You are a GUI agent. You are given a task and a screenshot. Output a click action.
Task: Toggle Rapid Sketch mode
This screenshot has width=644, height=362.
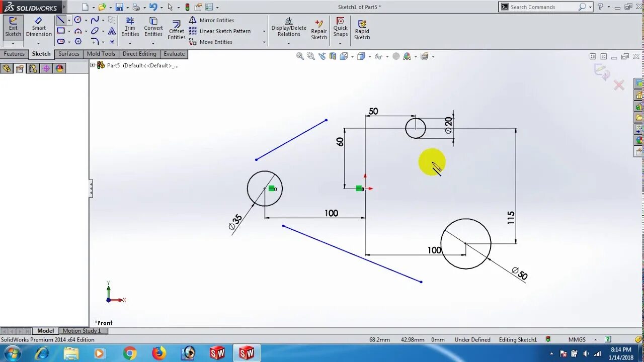click(x=362, y=28)
